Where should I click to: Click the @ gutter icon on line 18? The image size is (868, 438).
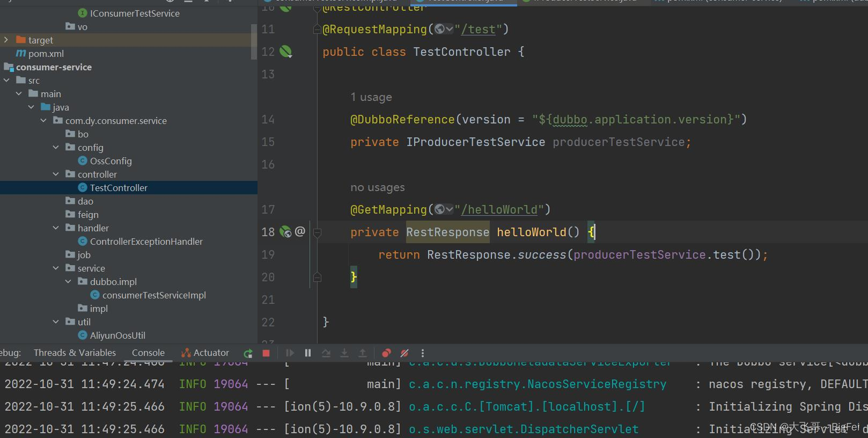tap(300, 231)
